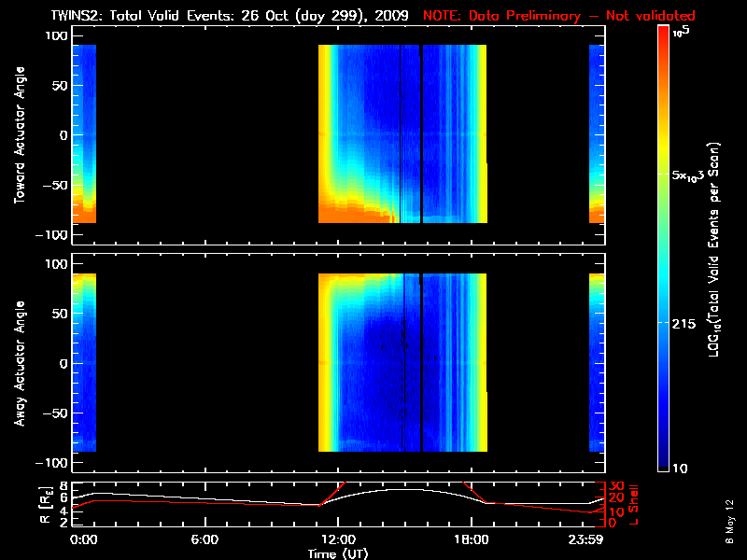
Task: Click the red "30" tick on L Shell axis
Action: tap(614, 486)
